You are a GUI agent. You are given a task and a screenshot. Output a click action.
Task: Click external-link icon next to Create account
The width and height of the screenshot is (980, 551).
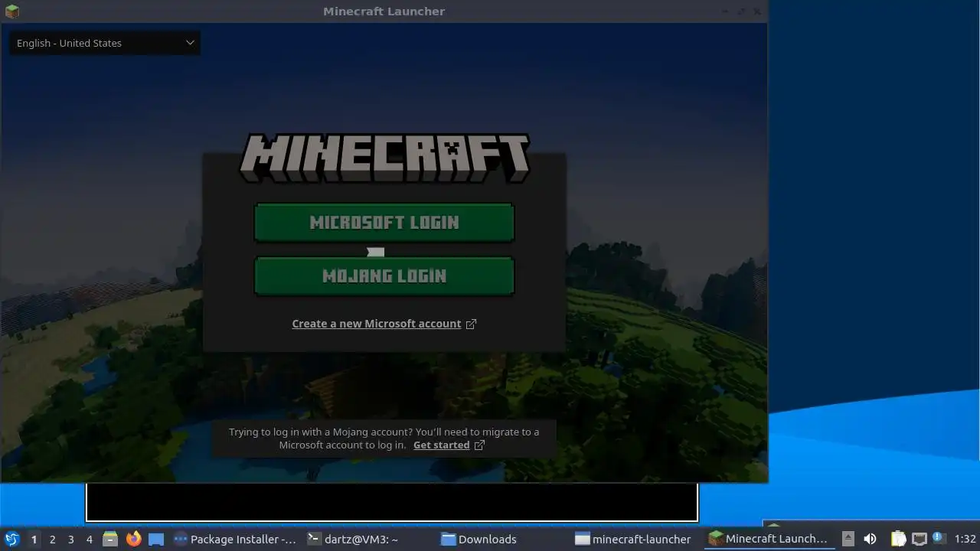pos(471,324)
